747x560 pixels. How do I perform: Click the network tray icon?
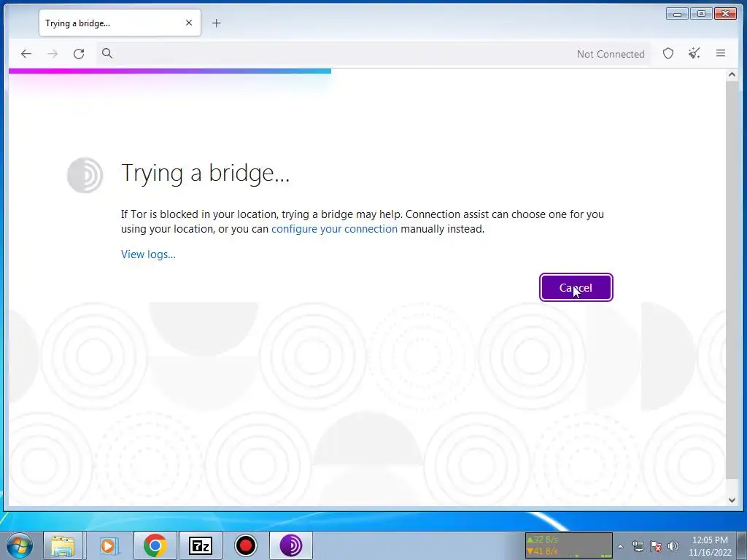pyautogui.click(x=638, y=546)
